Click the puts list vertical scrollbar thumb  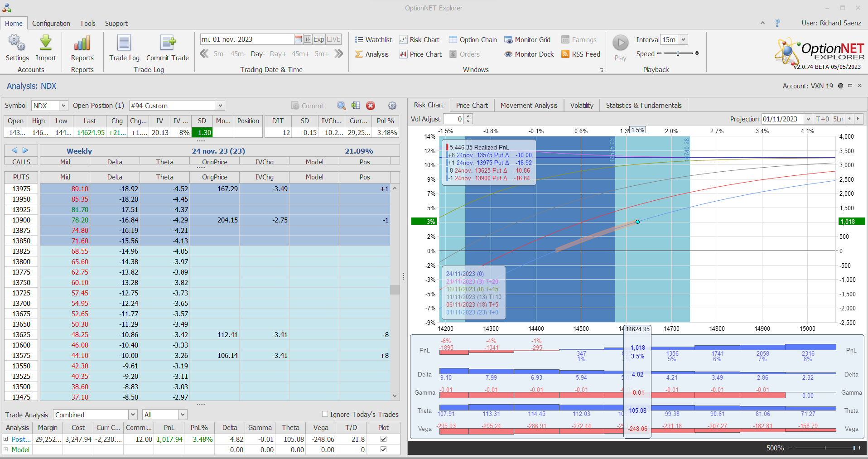coord(395,289)
